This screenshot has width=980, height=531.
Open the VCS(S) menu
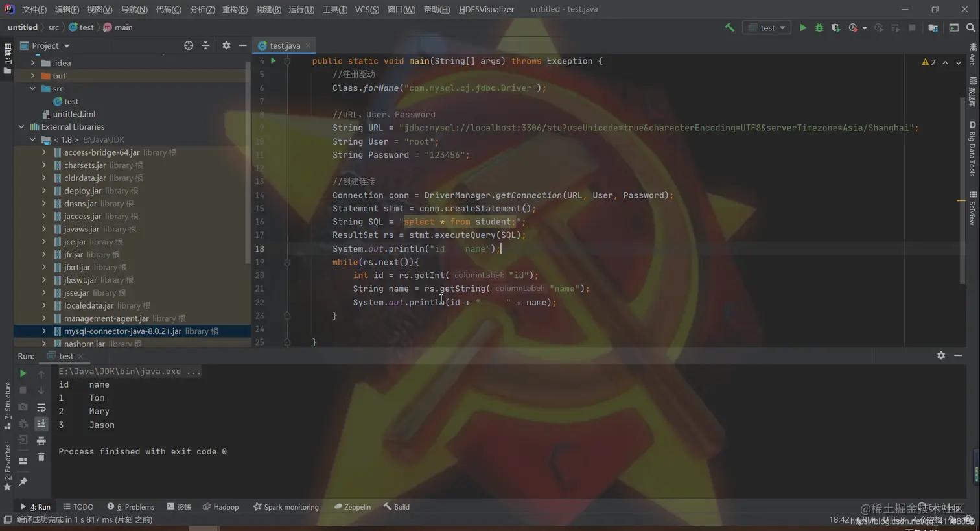pyautogui.click(x=367, y=9)
